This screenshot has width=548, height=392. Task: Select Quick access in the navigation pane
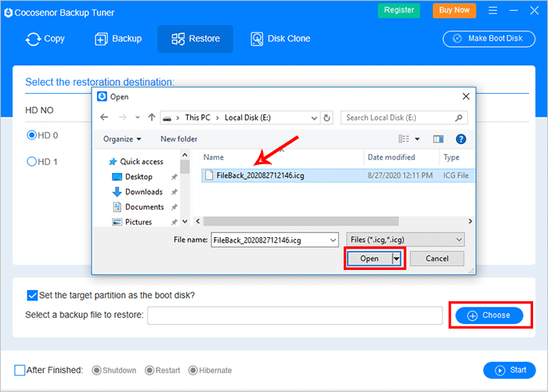click(x=135, y=162)
